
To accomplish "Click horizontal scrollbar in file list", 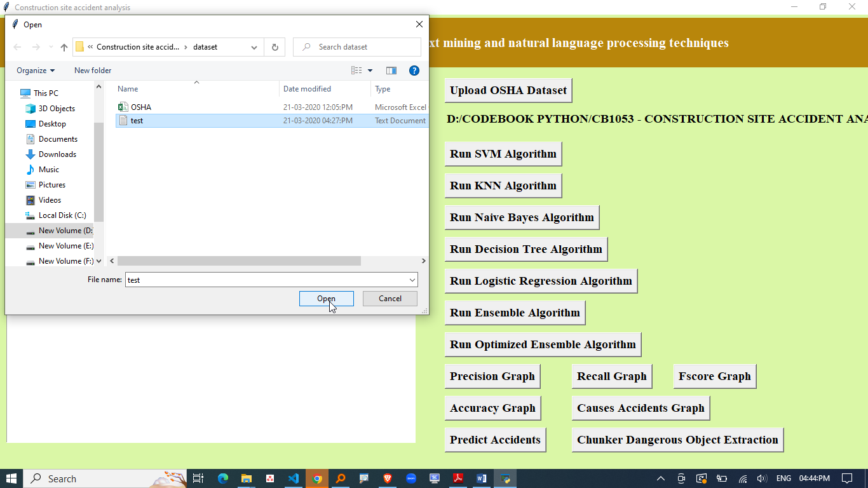I will (x=239, y=261).
